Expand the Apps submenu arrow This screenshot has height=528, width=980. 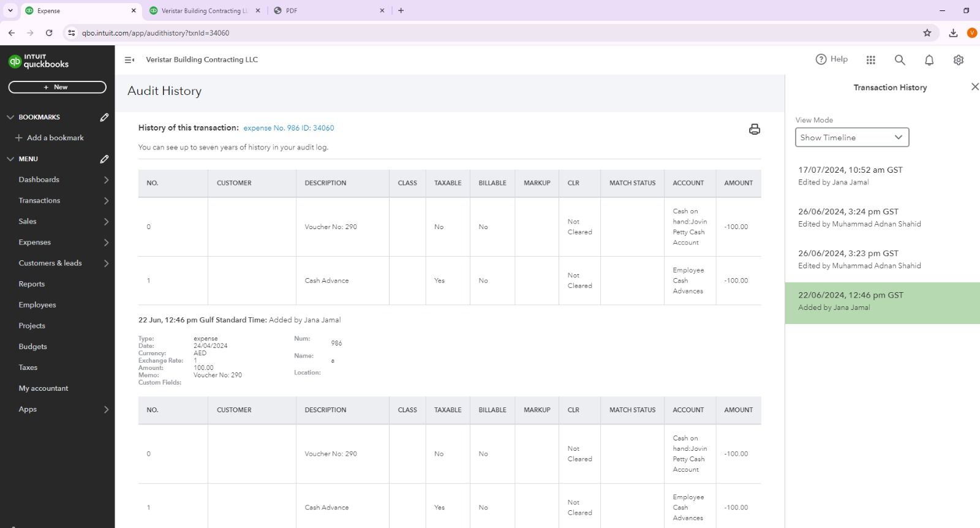coord(106,409)
